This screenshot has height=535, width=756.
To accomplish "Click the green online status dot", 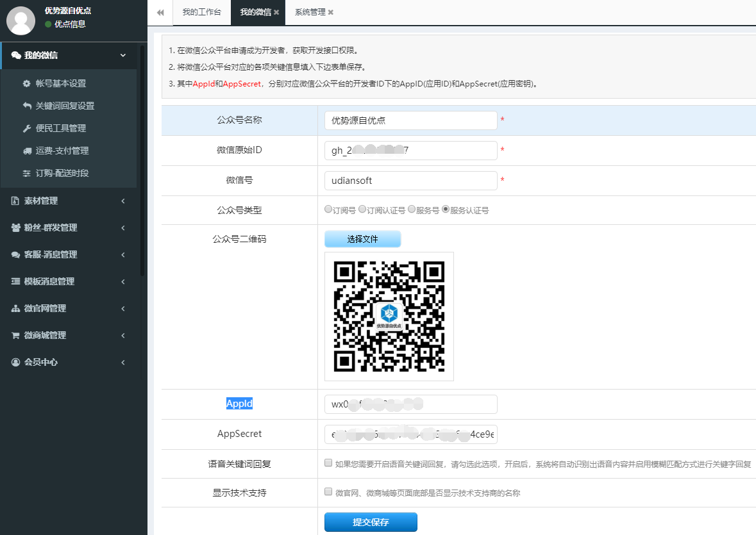I will 48,24.
